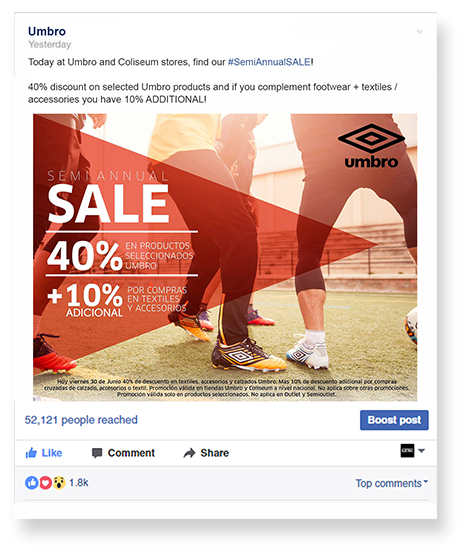Click the yellow Wow reaction emoji
This screenshot has width=470, height=547.
[59, 483]
